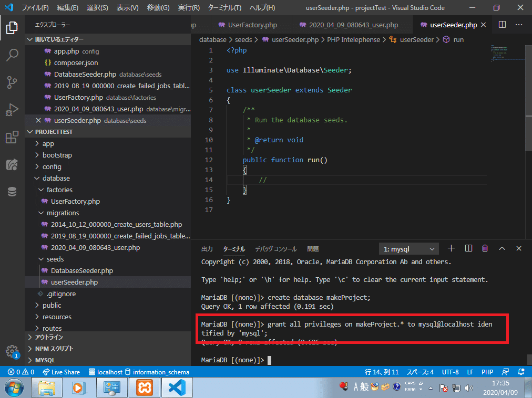The height and width of the screenshot is (398, 532).
Task: Open the ファイル(F) menu
Action: pos(35,7)
